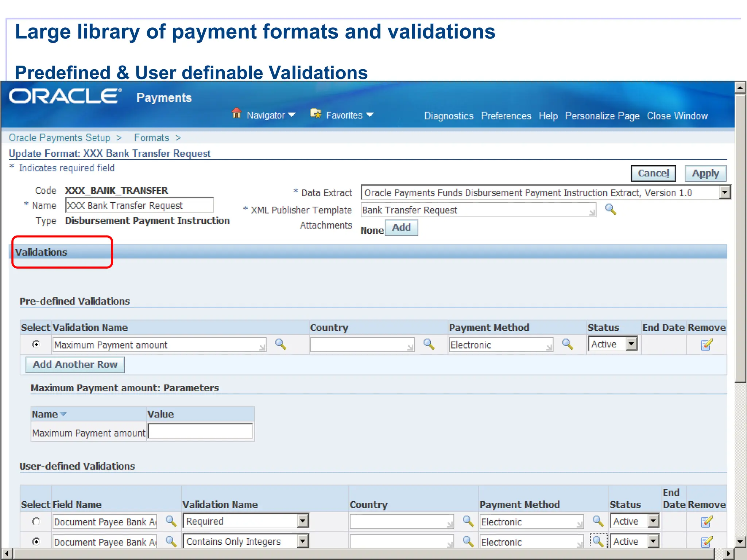Sort parameters by Name column
747x560 pixels.
[x=49, y=414]
